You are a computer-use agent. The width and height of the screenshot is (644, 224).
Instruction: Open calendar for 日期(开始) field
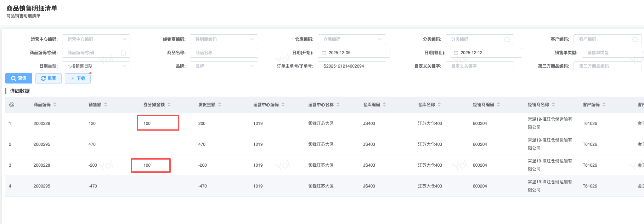[324, 53]
